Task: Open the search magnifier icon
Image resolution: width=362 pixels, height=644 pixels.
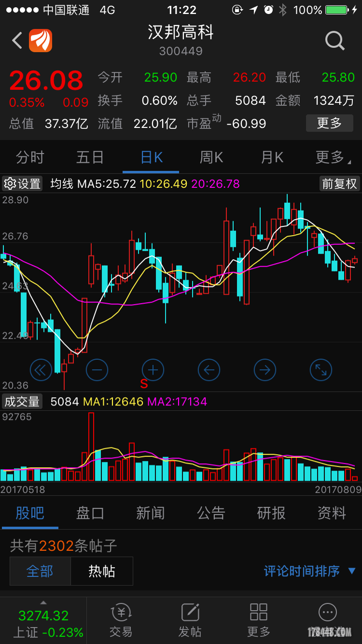Action: click(335, 41)
